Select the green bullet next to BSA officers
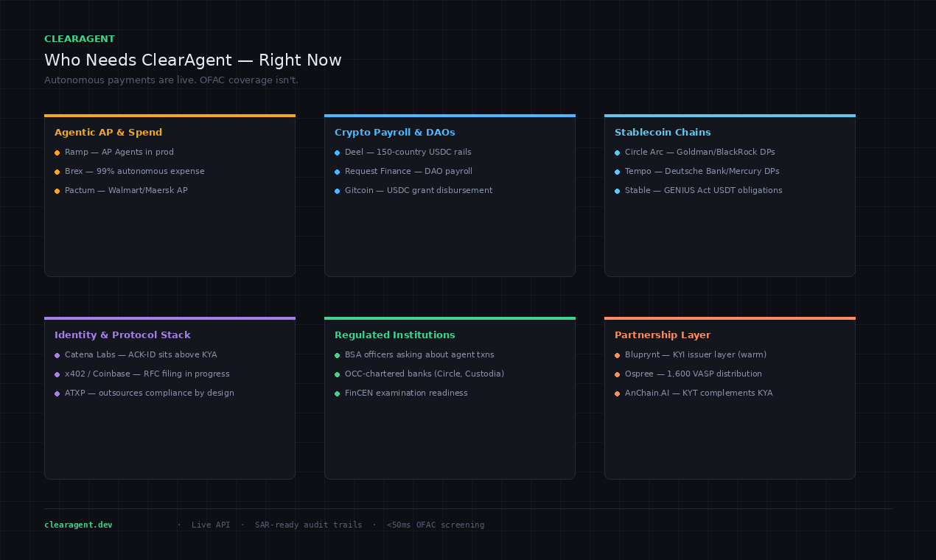 coord(338,355)
